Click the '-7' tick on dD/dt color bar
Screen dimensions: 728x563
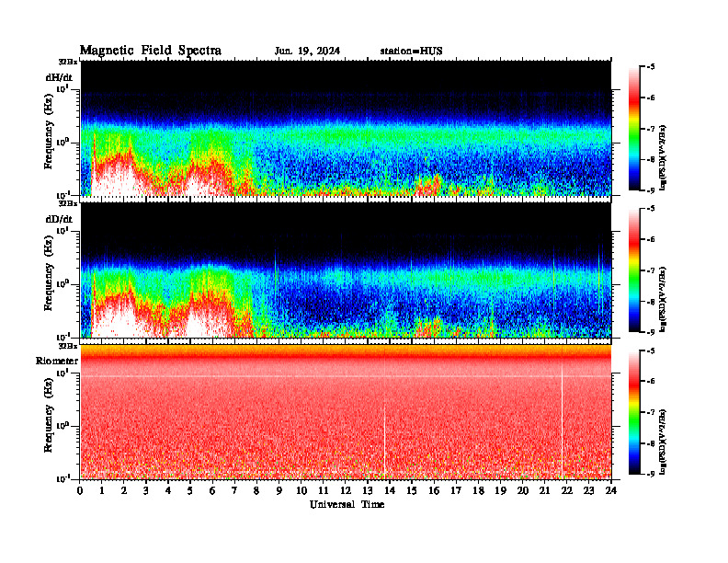coord(650,270)
